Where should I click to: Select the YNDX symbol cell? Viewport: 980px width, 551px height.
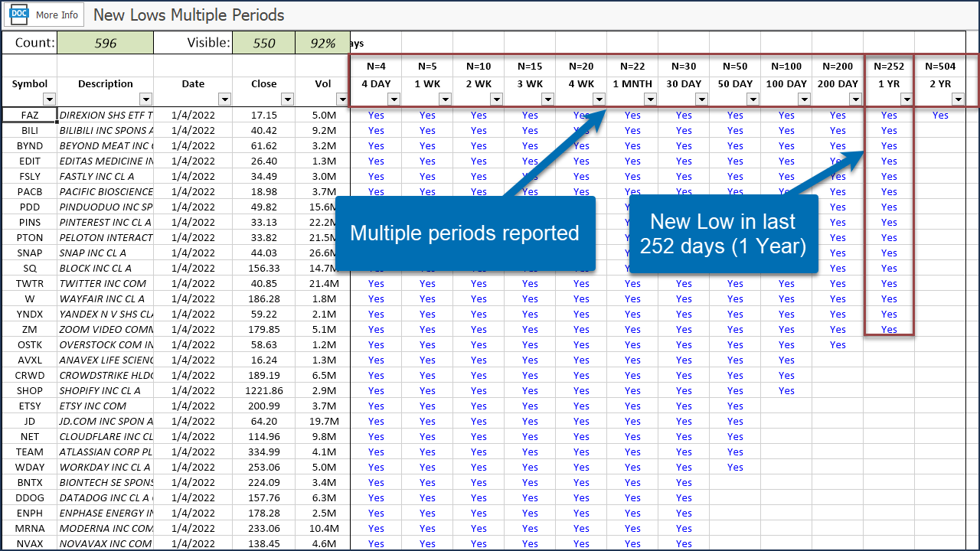pos(30,314)
